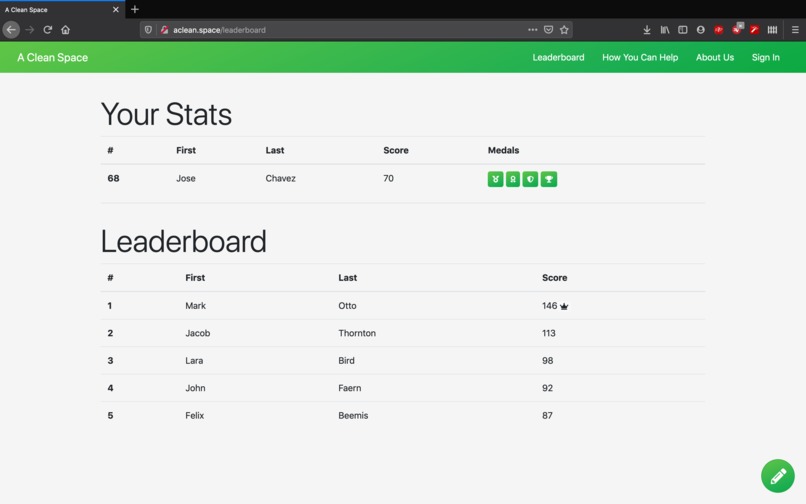Screen dimensions: 806x504
Task: Click the last name Beemis
Action: pos(353,416)
